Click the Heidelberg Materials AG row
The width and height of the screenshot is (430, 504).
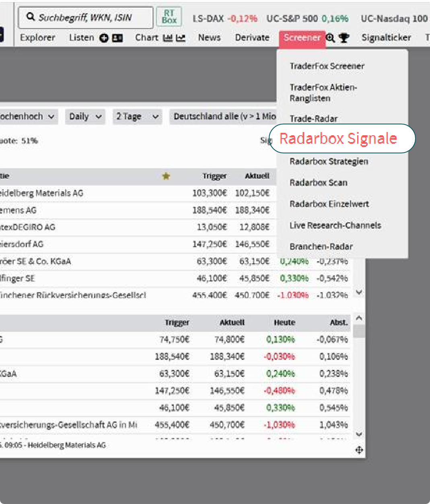pyautogui.click(x=42, y=193)
